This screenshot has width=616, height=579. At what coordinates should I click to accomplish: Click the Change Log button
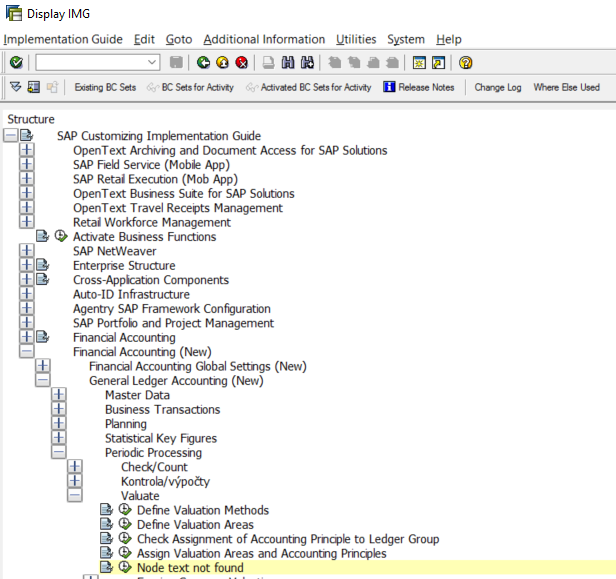point(498,87)
